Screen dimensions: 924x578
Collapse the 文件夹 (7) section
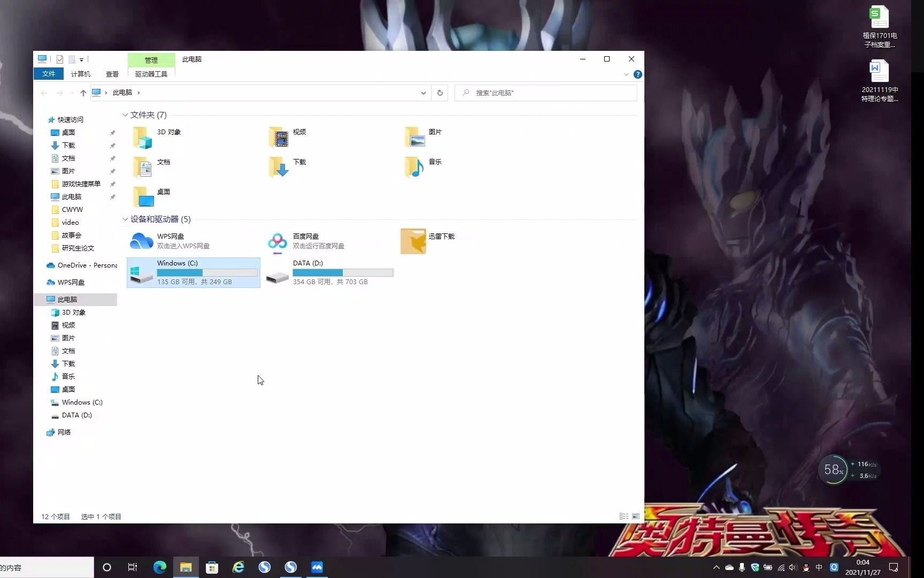[x=125, y=115]
